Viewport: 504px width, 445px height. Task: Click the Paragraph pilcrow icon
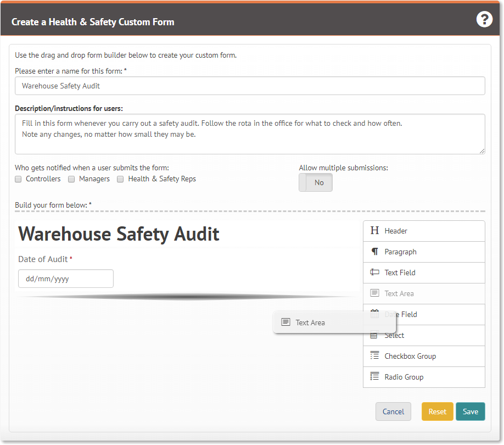374,252
